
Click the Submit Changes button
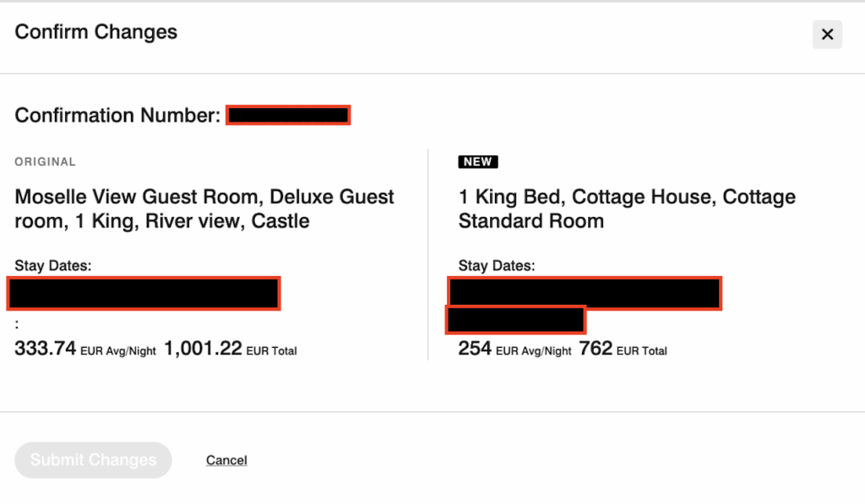(93, 460)
